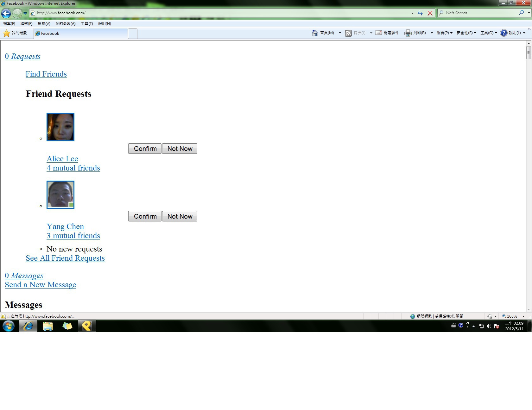Screen dimensions: 532x410
Task: Click the Action Center flag icon
Action: tap(497, 326)
